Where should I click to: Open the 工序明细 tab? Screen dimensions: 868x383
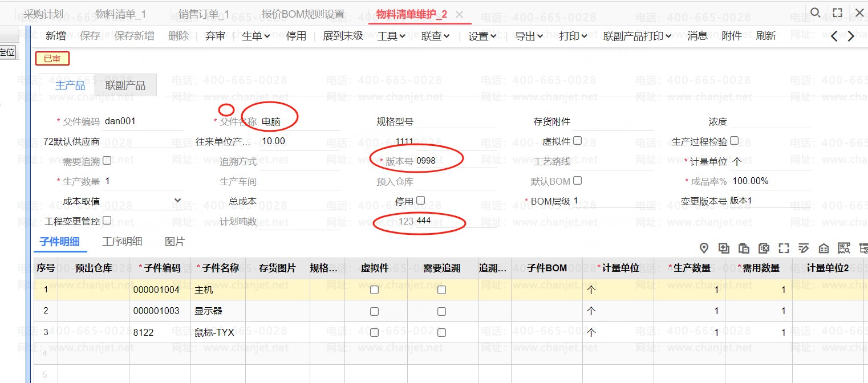pos(122,242)
